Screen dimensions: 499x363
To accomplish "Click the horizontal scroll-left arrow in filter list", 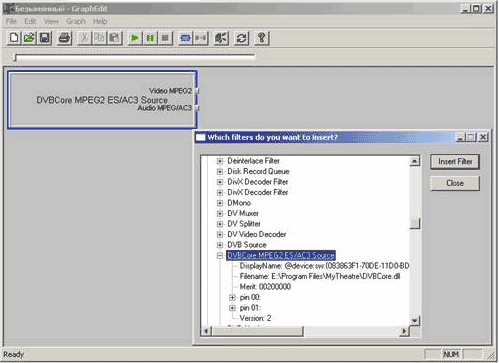I will (206, 331).
